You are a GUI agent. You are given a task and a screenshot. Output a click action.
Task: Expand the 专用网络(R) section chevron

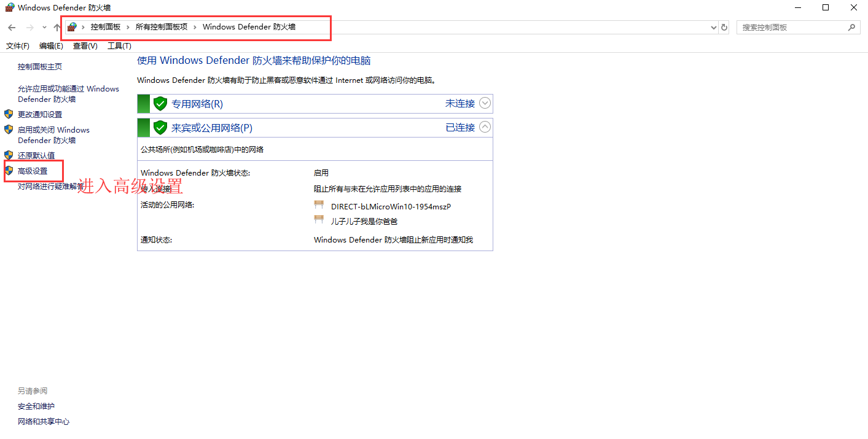coord(485,103)
